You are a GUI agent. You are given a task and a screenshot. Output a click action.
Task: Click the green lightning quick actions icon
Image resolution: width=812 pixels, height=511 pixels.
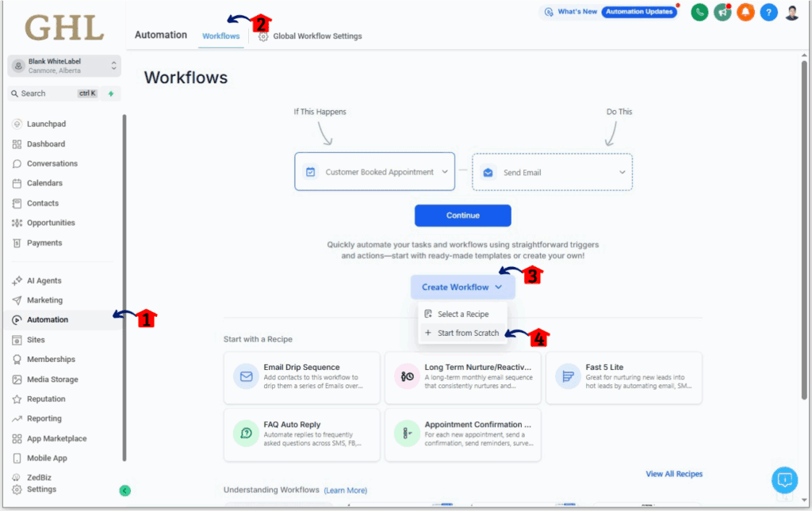tap(111, 93)
